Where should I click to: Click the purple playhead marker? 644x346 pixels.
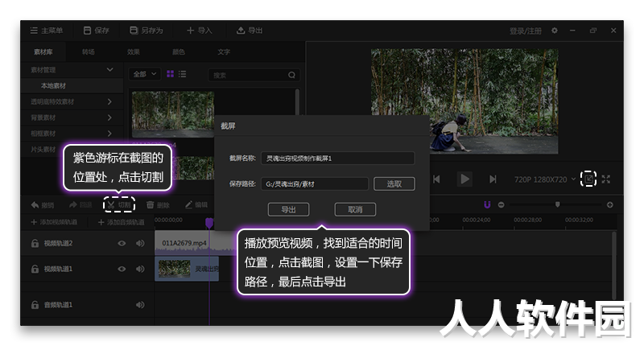(209, 223)
